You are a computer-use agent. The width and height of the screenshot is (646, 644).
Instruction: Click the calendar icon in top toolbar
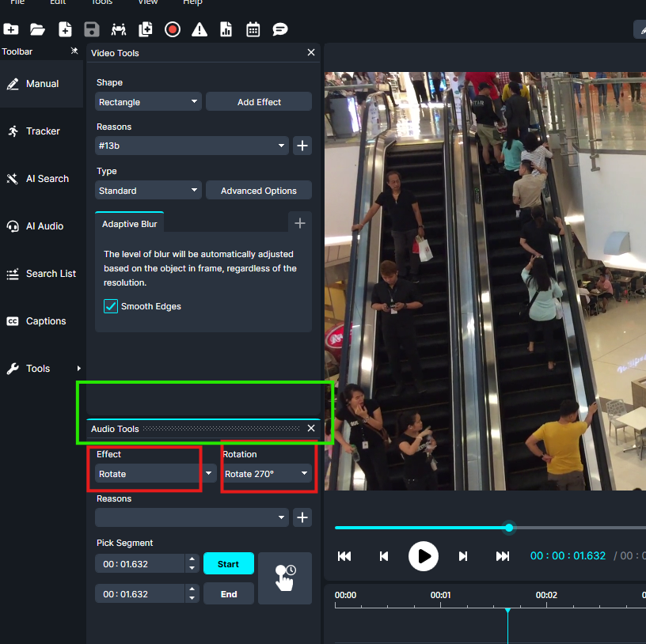tap(253, 29)
